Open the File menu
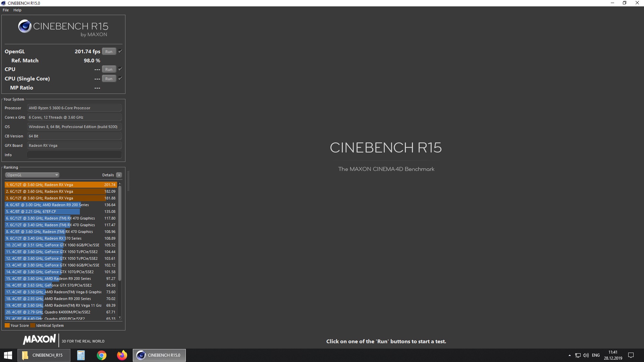The width and height of the screenshot is (644, 362). click(x=6, y=10)
